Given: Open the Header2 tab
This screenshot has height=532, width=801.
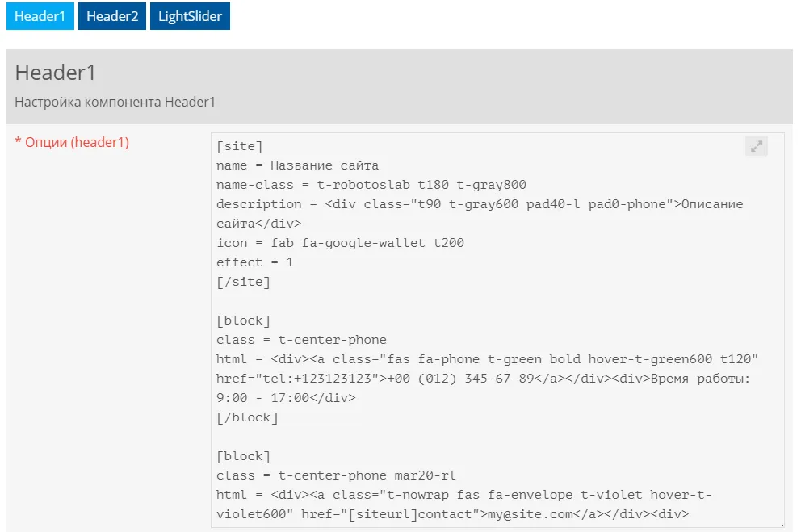Looking at the screenshot, I should [112, 16].
